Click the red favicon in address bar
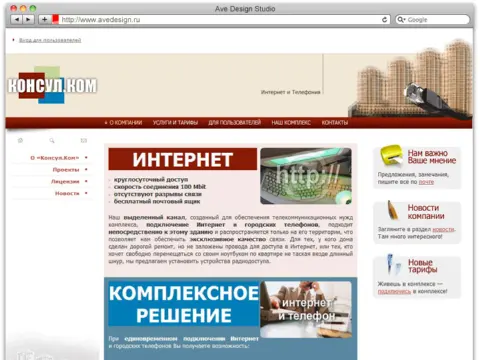Image resolution: width=480 pixels, height=360 pixels. click(55, 19)
